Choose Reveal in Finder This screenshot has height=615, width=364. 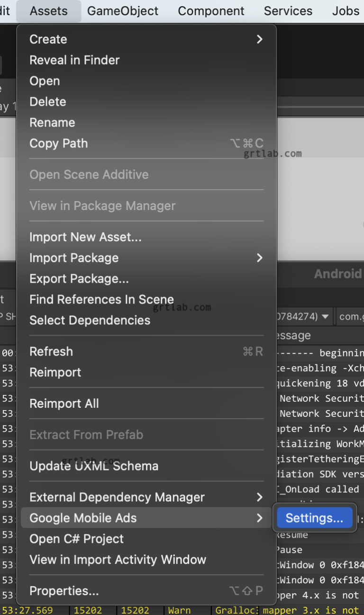[x=146, y=60]
